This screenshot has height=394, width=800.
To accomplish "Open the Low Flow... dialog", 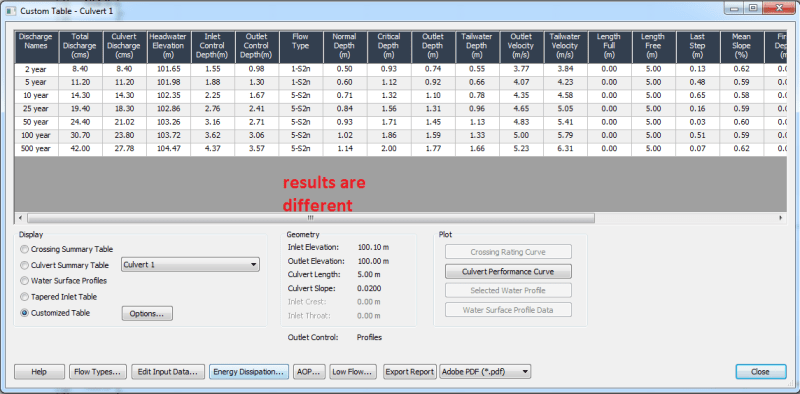I will coord(354,372).
